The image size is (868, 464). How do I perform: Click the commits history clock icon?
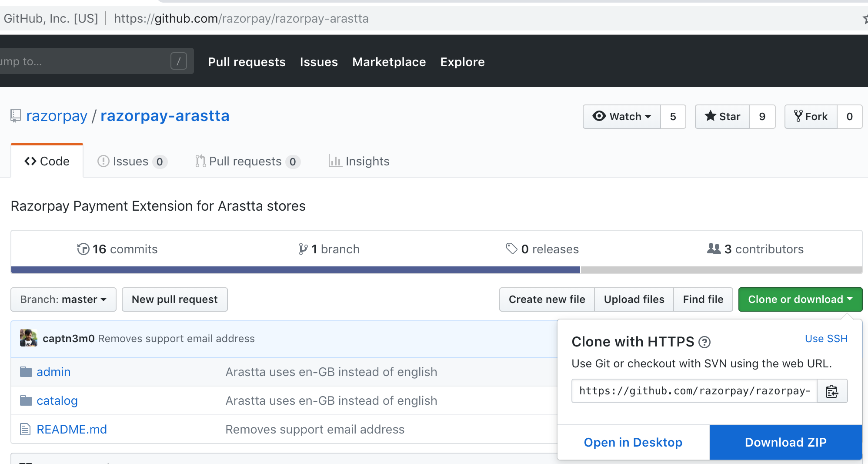83,249
